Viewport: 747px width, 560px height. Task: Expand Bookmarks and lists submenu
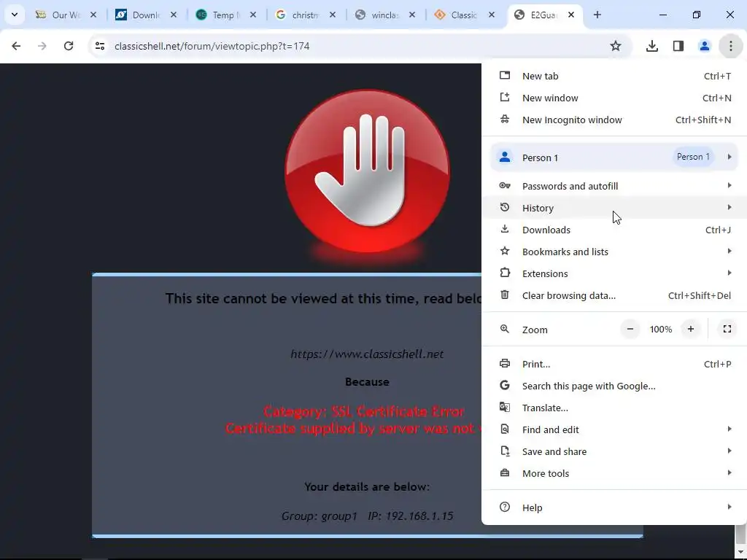(614, 252)
